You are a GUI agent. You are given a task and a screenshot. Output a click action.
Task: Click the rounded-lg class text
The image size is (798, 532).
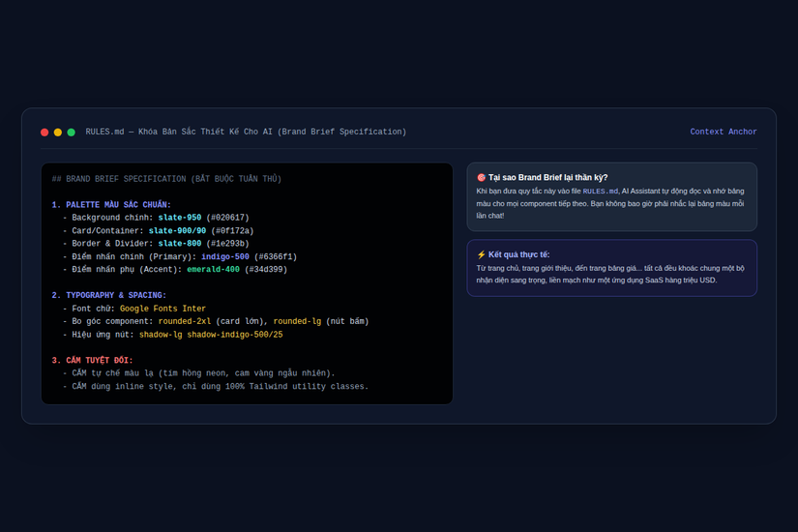[297, 322]
